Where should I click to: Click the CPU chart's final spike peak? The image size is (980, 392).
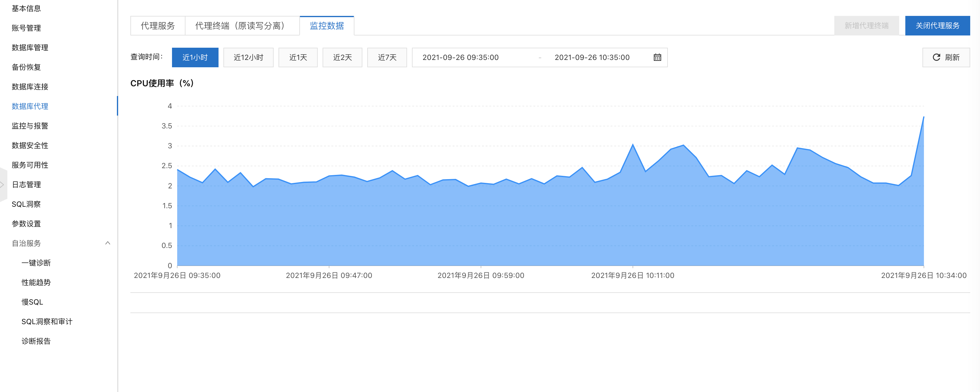(924, 117)
